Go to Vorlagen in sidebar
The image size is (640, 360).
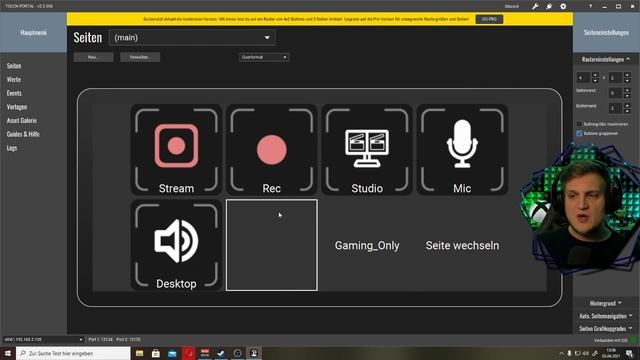(17, 107)
